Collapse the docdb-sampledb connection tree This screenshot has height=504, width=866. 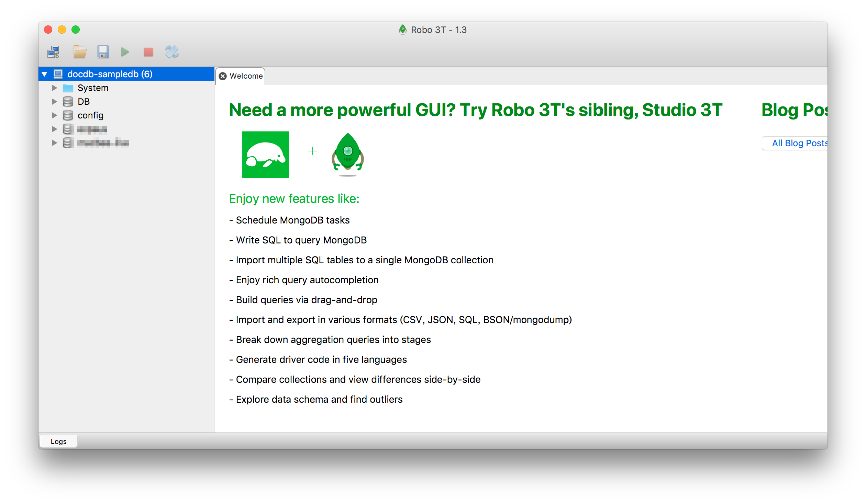pos(45,74)
